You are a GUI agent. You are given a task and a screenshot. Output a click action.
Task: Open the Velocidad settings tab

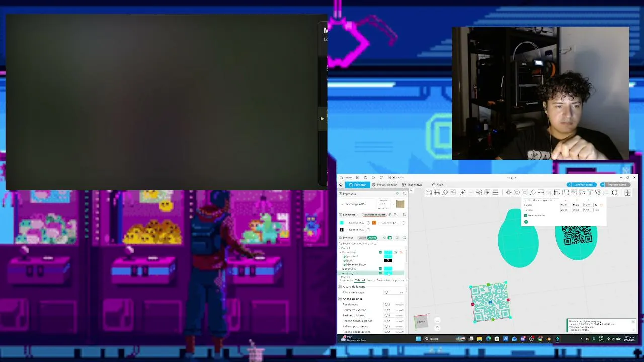point(383,280)
